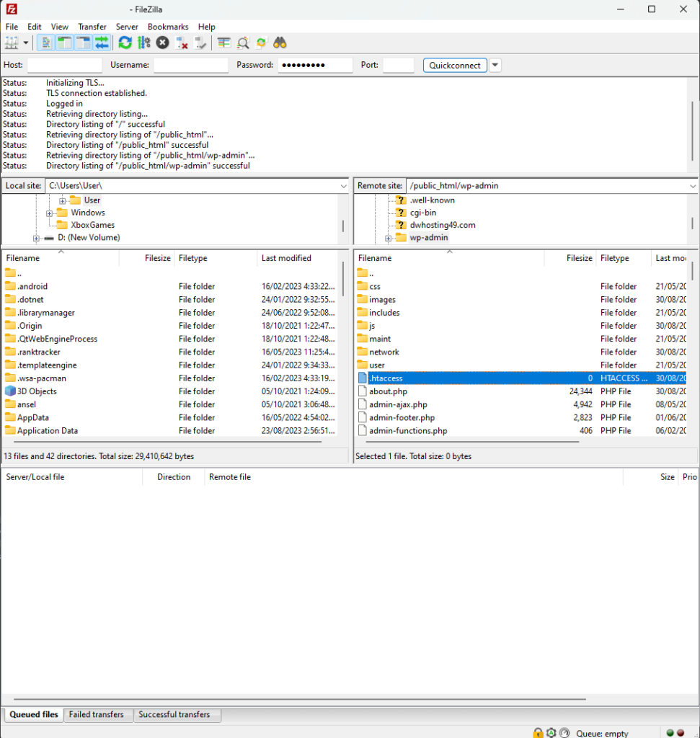The height and width of the screenshot is (738, 700).
Task: Disconnect from the current server
Action: (x=182, y=43)
